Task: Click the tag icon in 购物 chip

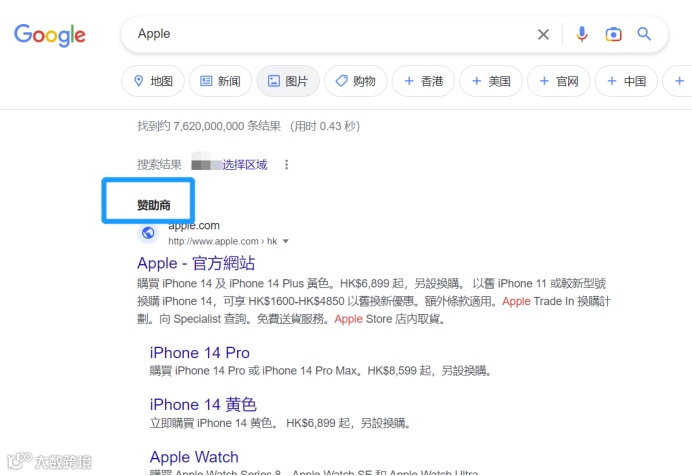Action: click(x=341, y=81)
